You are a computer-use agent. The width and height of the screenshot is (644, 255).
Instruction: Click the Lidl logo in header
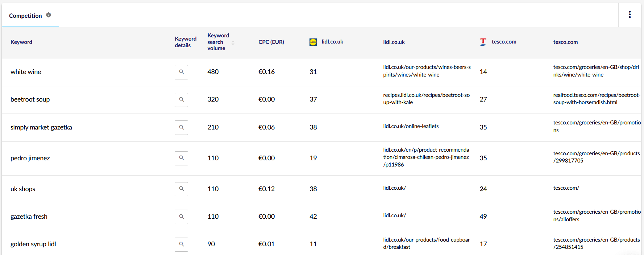313,42
